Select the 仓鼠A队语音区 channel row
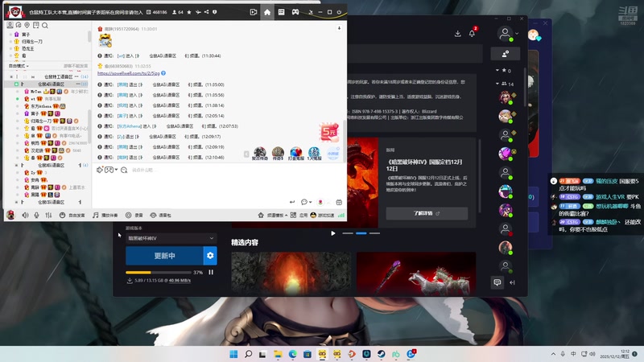The image size is (644, 362). [x=47, y=84]
